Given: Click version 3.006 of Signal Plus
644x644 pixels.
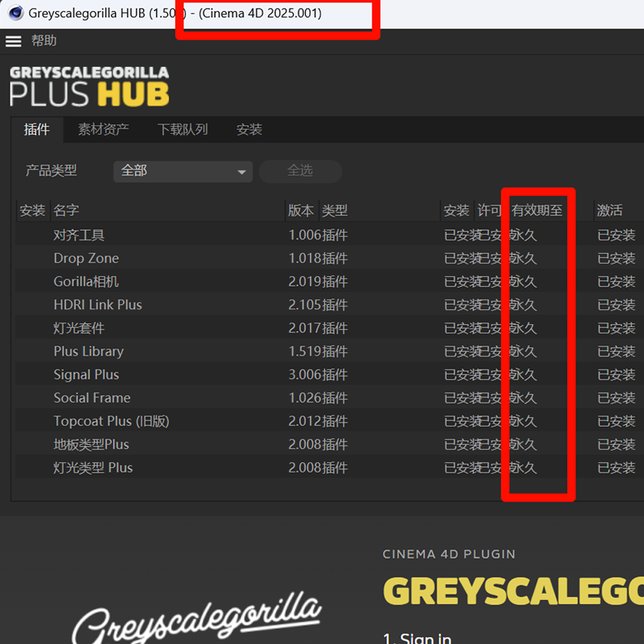Looking at the screenshot, I should [305, 375].
